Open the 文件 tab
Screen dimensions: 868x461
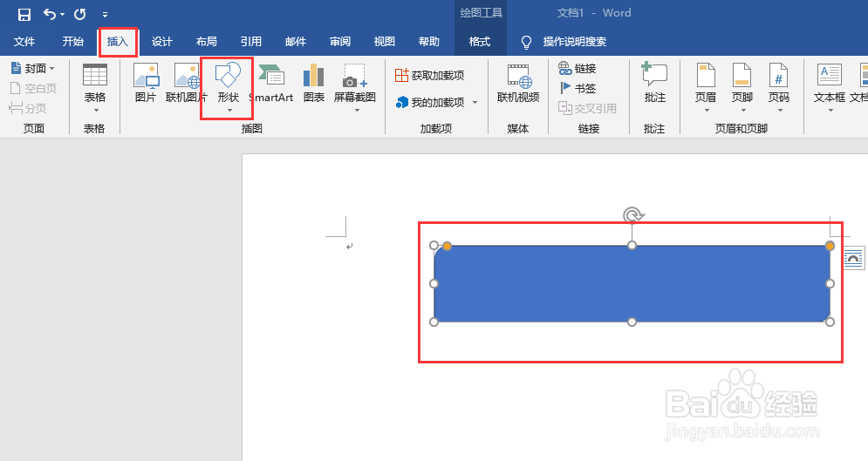point(24,42)
